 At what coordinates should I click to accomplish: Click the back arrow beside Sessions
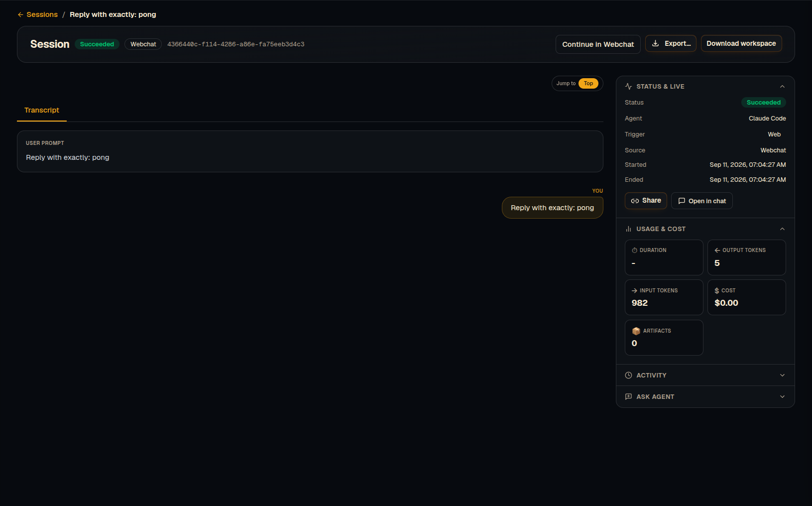tap(20, 15)
